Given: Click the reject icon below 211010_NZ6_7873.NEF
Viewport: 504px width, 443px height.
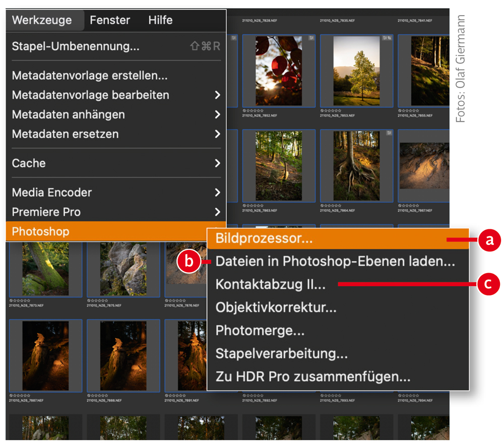Looking at the screenshot, I should [11, 300].
